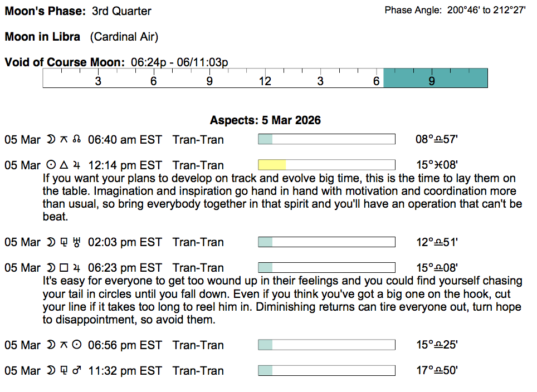Click the "Aspects: 5 Mar 2026" heading

[265, 120]
